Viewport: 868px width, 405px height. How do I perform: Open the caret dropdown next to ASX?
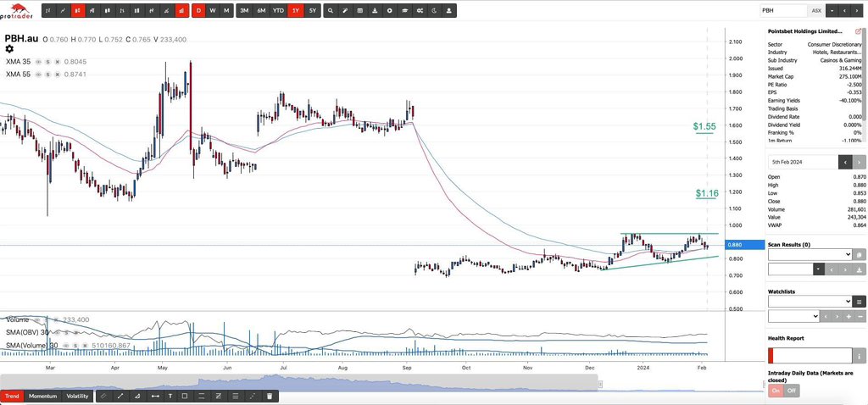(832, 10)
